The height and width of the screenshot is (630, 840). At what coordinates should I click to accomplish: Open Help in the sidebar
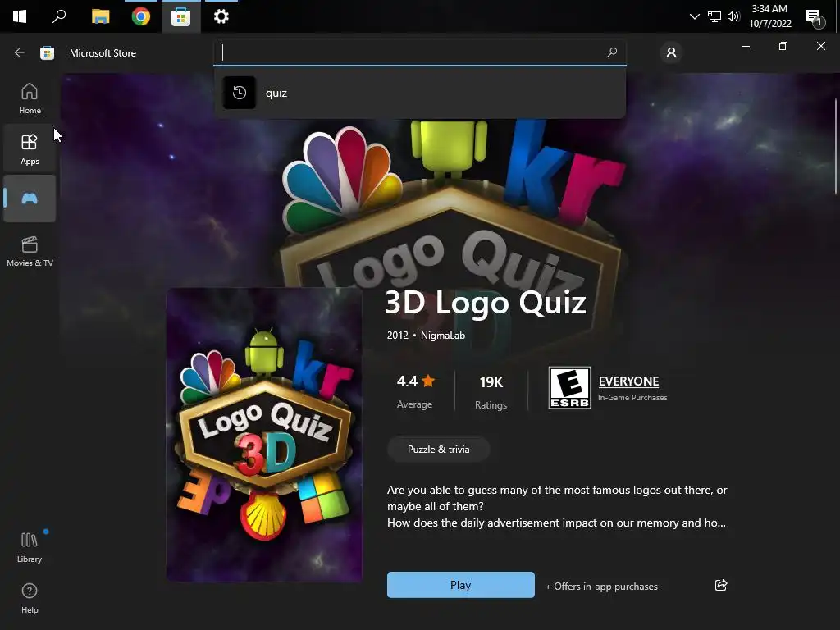coord(30,598)
